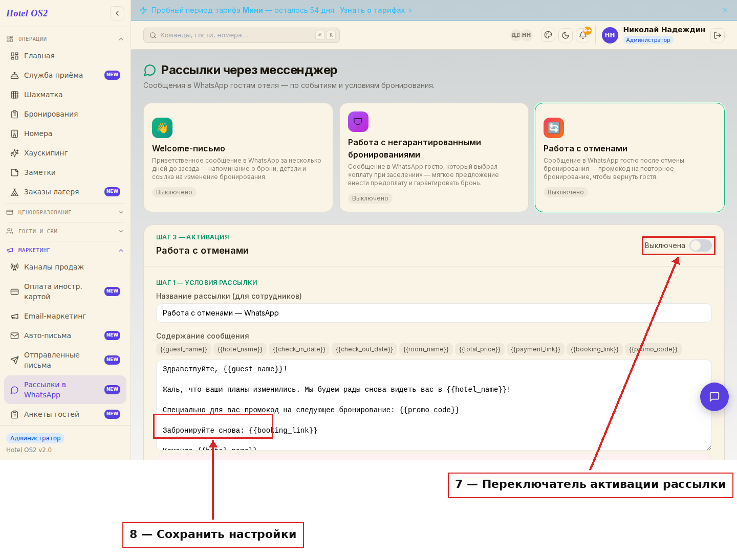
Task: Expand the Гости и CRM section
Action: (x=65, y=231)
